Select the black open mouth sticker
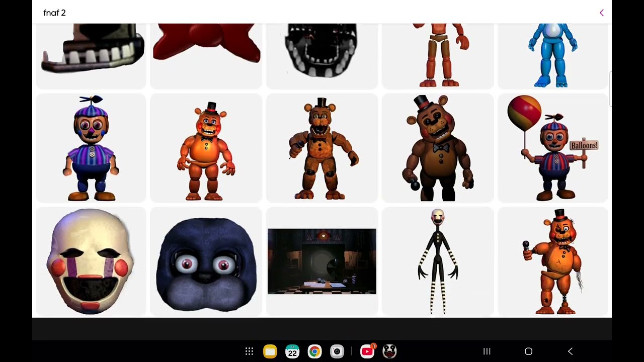The image size is (644, 362). point(322,56)
